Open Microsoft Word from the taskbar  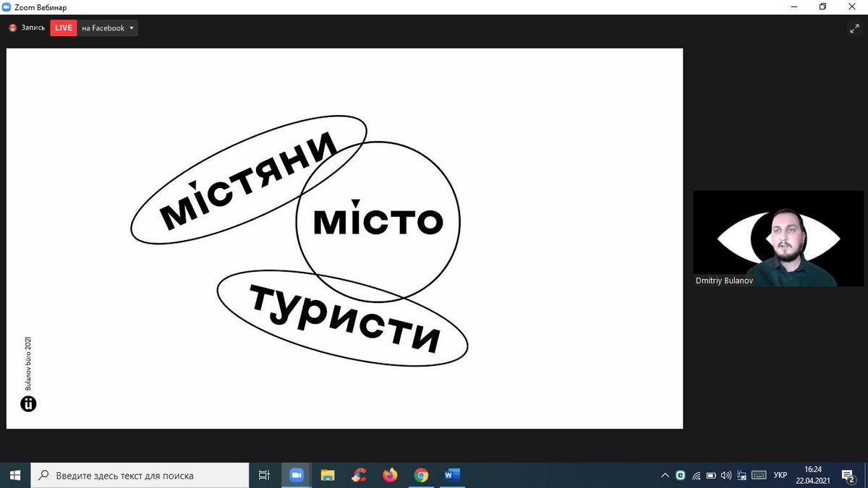(x=452, y=475)
